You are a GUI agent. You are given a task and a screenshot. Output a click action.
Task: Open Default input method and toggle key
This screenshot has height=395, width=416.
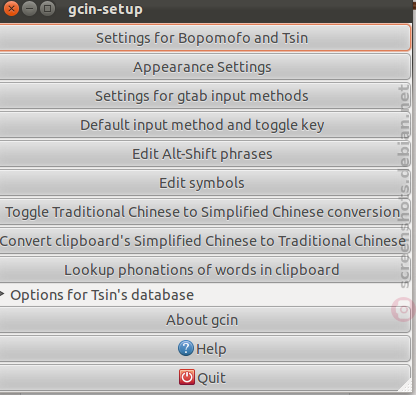click(x=205, y=125)
